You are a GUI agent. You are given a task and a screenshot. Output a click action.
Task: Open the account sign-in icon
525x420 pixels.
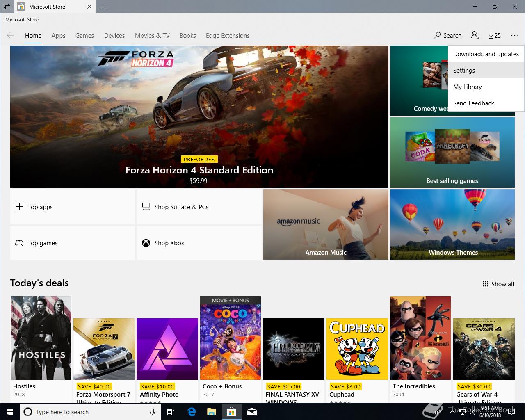475,35
